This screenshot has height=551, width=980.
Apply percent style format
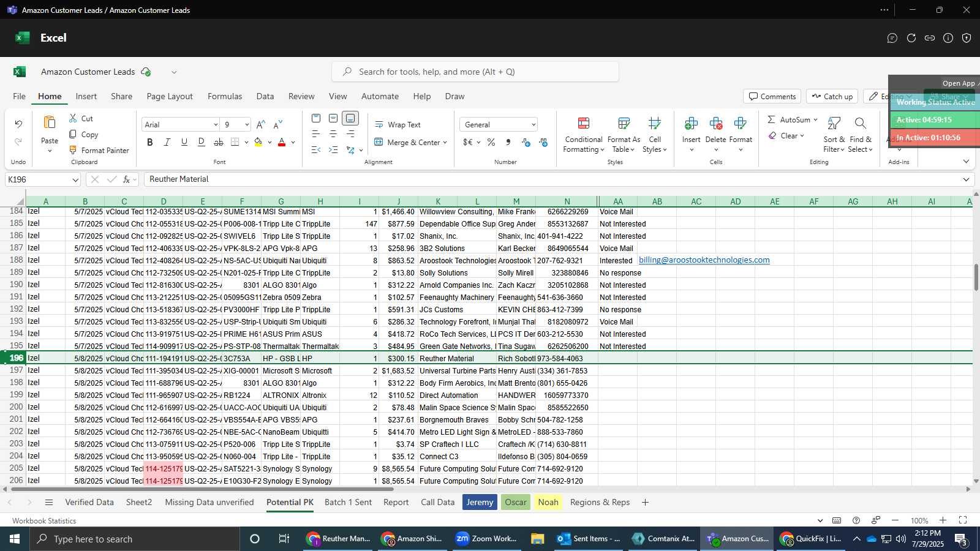tap(491, 142)
